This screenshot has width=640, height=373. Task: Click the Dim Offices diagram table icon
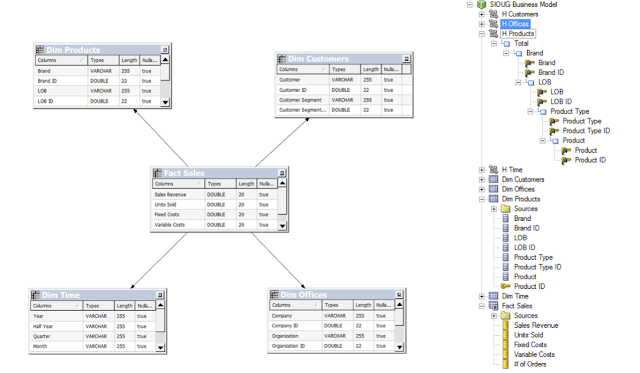274,294
